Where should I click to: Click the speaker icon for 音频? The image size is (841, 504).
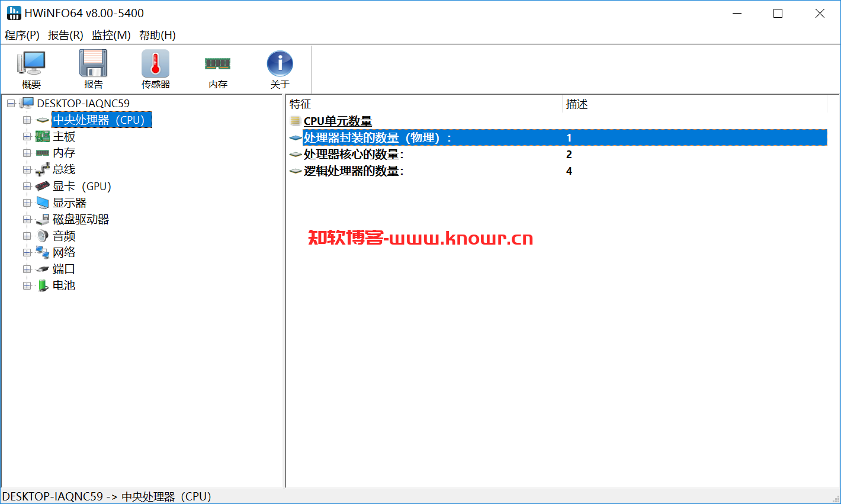point(43,236)
